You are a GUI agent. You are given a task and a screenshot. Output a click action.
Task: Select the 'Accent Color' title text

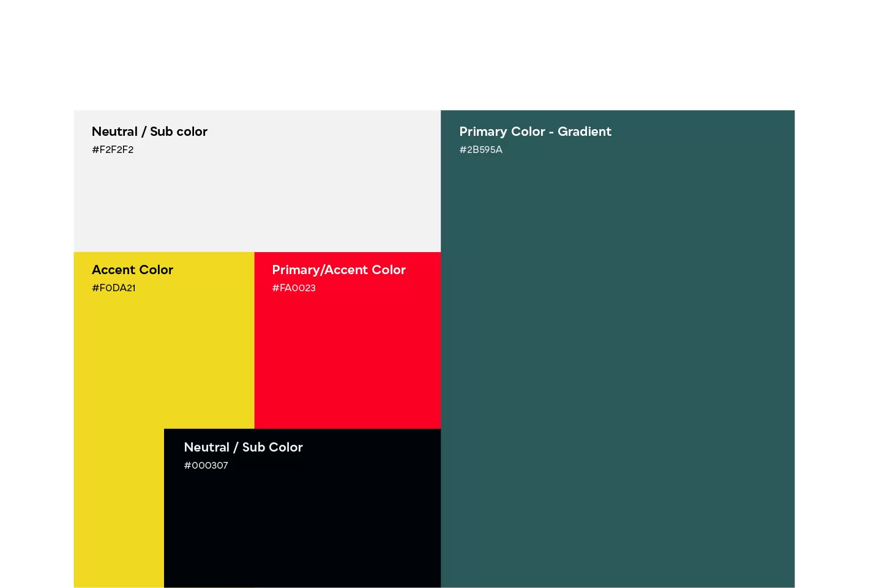[132, 270]
